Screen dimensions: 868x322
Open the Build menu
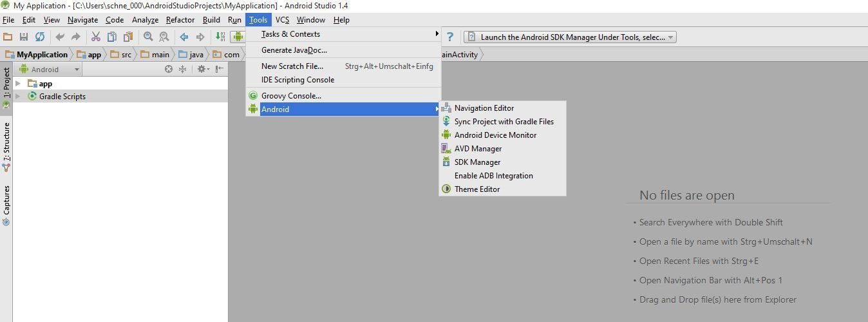point(211,20)
